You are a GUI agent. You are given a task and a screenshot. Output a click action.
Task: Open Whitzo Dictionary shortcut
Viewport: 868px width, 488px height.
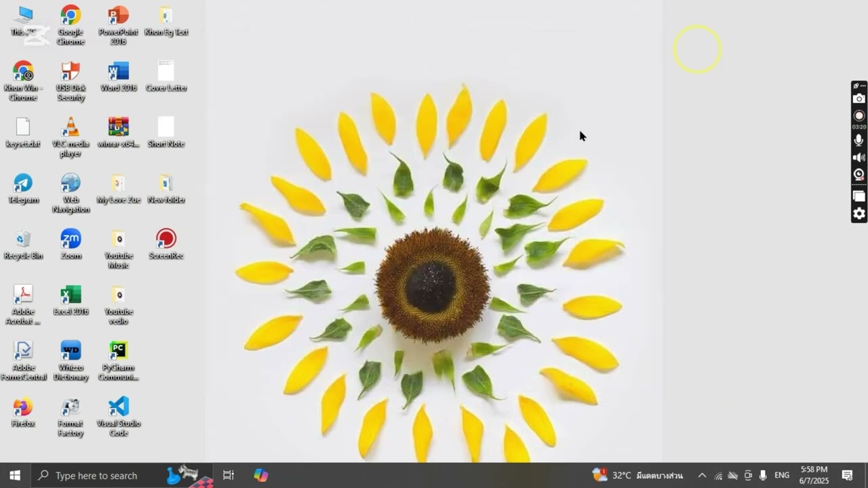pyautogui.click(x=71, y=361)
